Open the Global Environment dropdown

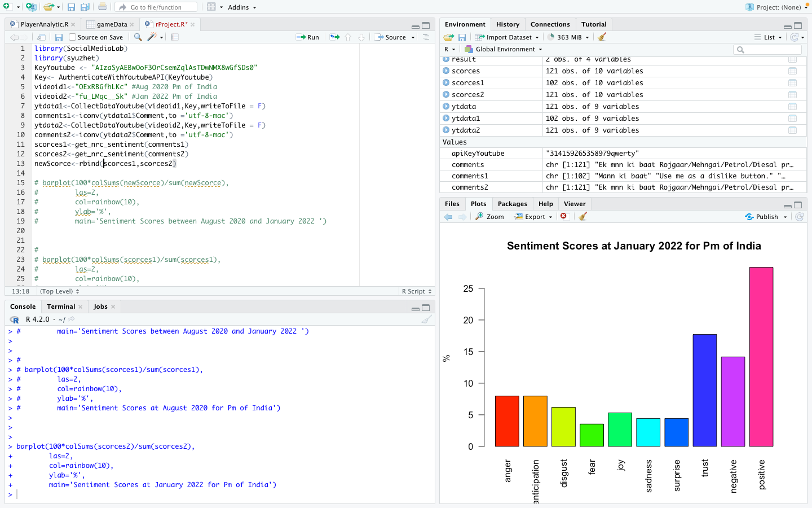click(x=503, y=49)
